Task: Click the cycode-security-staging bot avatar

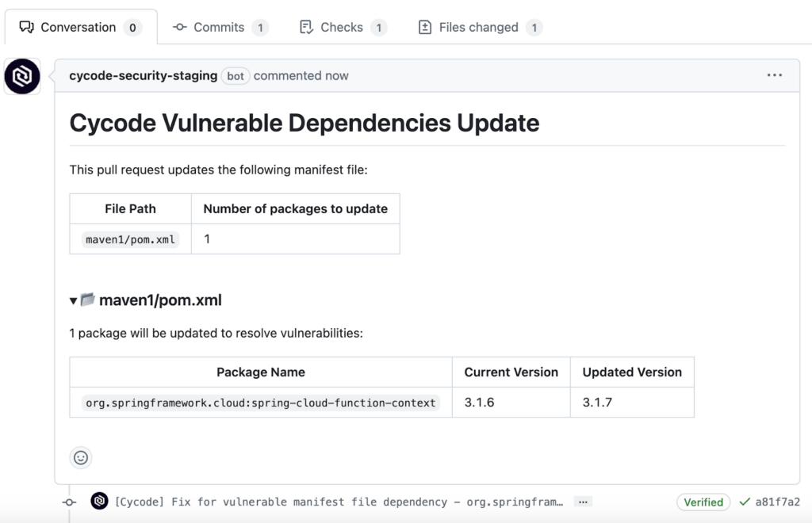Action: [x=22, y=77]
